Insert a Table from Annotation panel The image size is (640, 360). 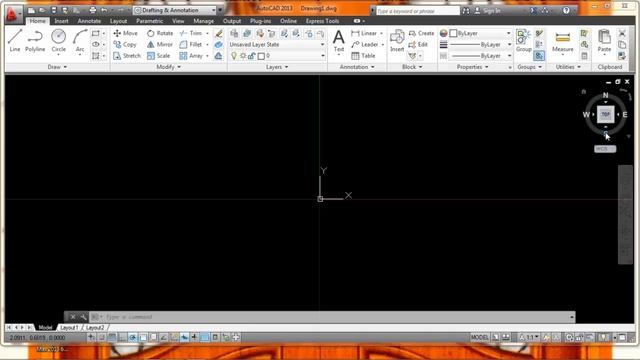pos(363,56)
